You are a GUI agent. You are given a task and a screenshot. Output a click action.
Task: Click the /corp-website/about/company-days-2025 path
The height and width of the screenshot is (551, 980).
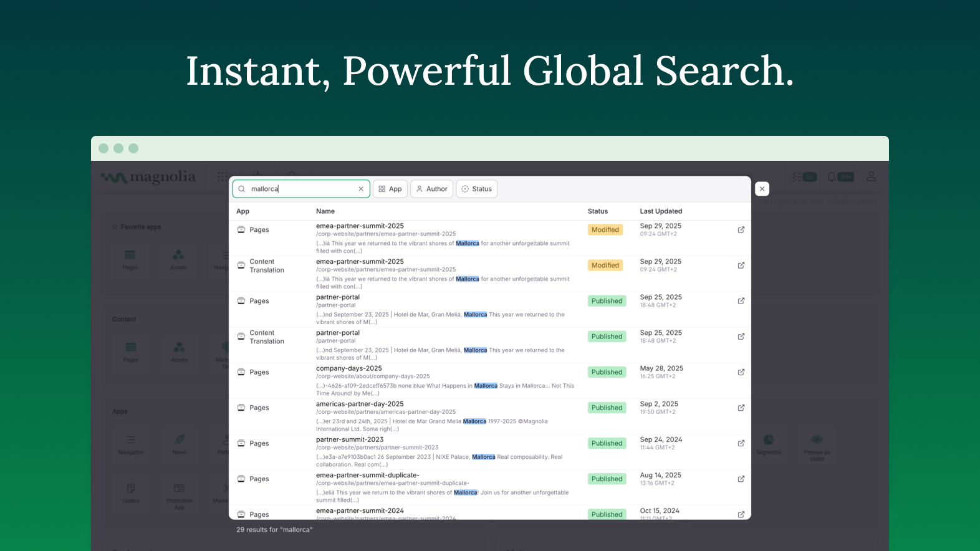[373, 376]
